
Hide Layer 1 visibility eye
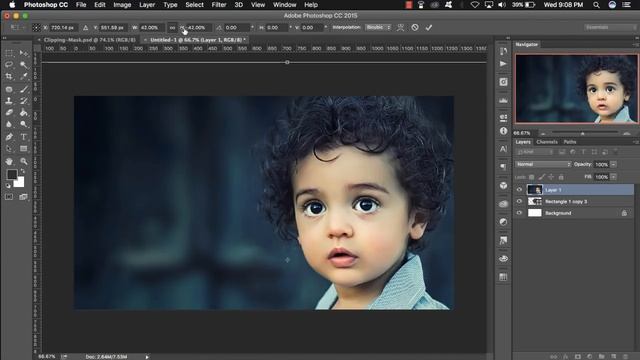519,189
